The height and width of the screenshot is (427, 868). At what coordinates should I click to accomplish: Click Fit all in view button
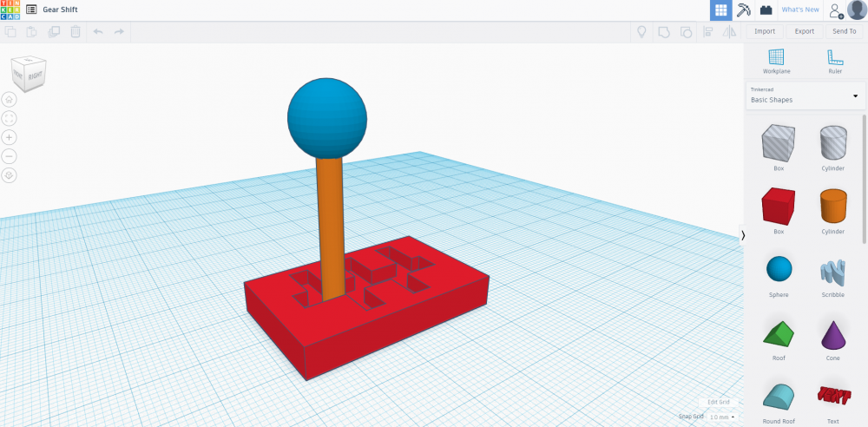(10, 118)
